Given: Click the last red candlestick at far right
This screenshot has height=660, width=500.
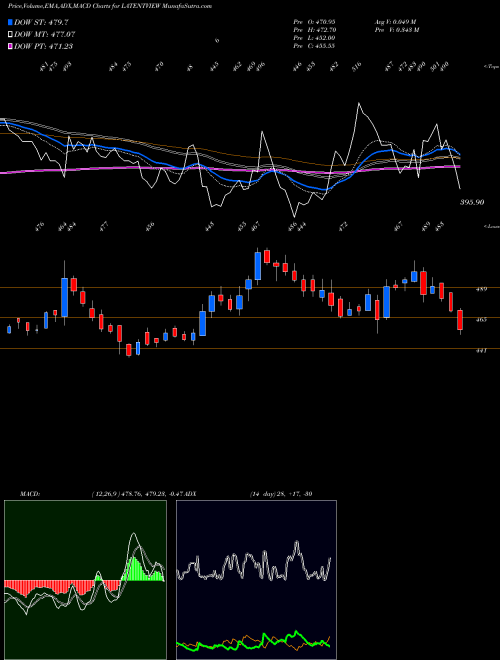Looking at the screenshot, I should (460, 320).
